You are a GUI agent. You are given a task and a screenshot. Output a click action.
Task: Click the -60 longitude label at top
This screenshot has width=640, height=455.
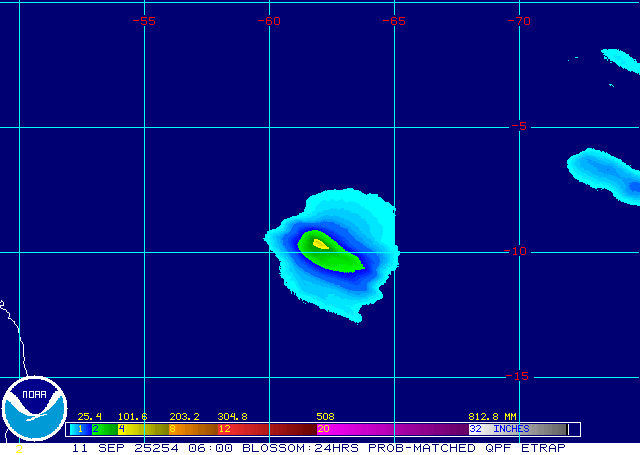269,21
